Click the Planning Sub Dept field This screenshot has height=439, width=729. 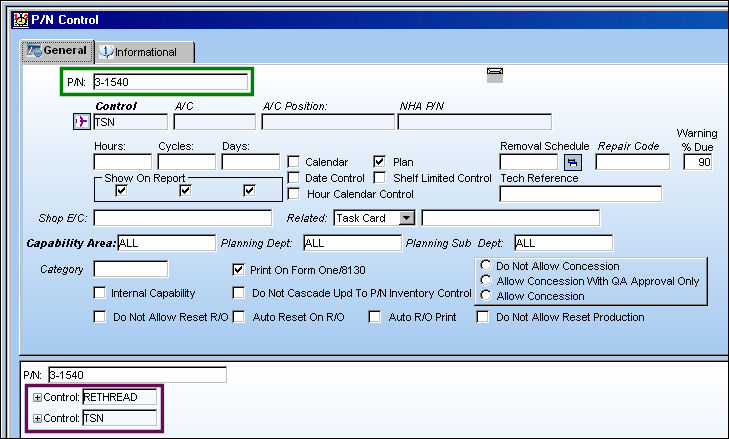click(563, 243)
